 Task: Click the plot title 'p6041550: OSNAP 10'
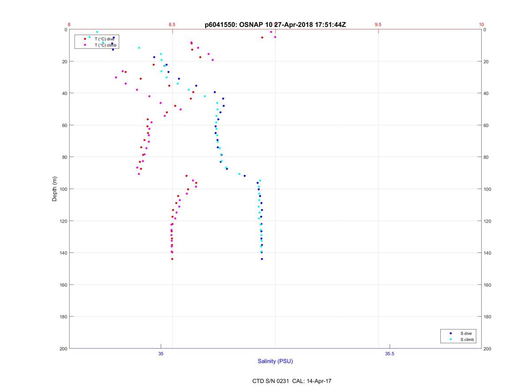pos(239,25)
